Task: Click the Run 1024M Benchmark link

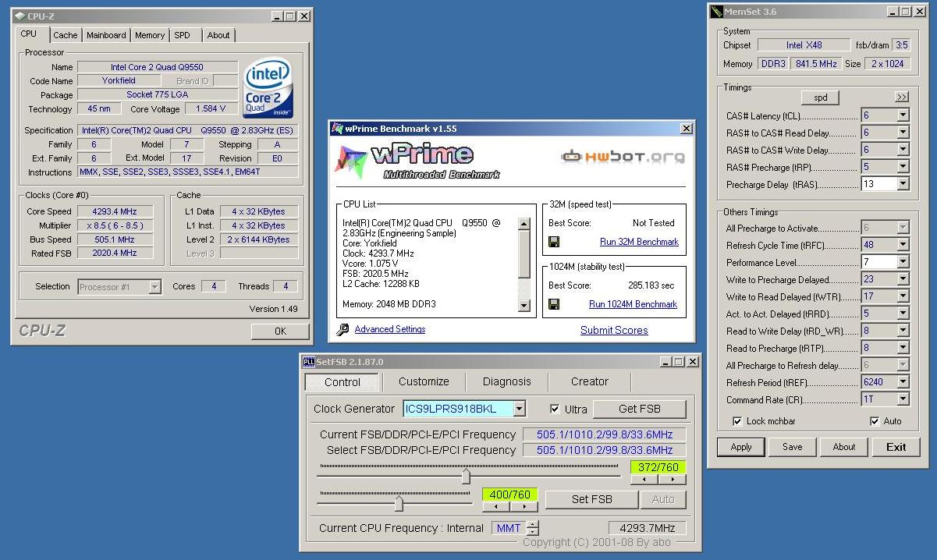Action: 633,304
